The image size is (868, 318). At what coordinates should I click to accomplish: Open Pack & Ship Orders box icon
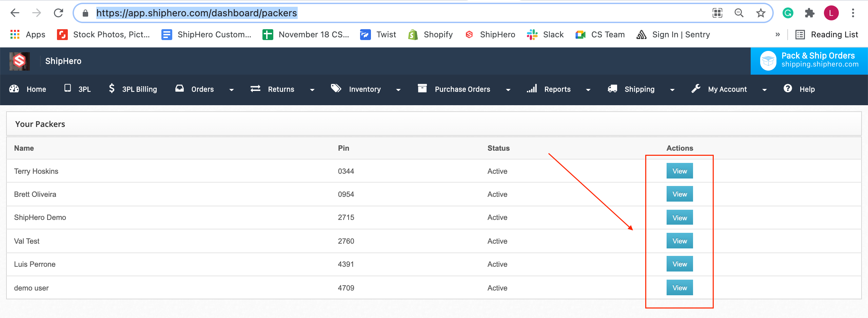pos(768,61)
